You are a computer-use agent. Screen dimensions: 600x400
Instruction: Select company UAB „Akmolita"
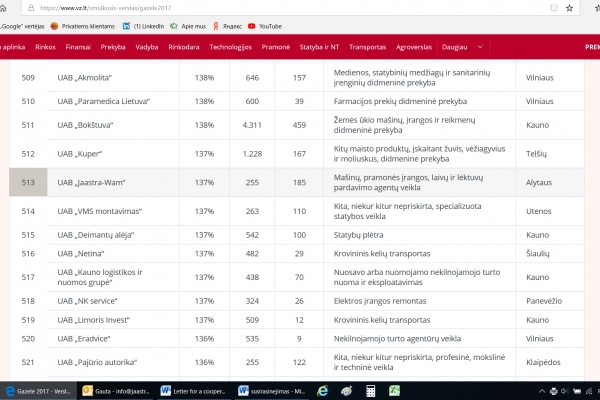(84, 78)
